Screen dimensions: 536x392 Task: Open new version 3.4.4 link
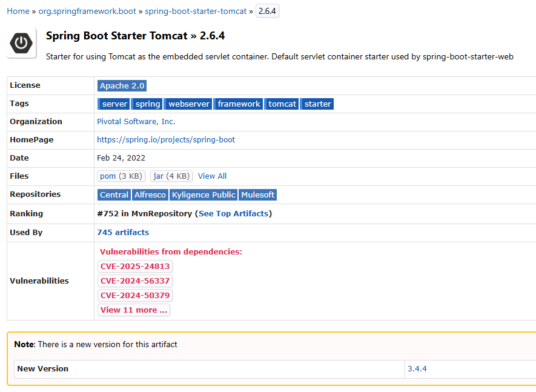point(417,369)
